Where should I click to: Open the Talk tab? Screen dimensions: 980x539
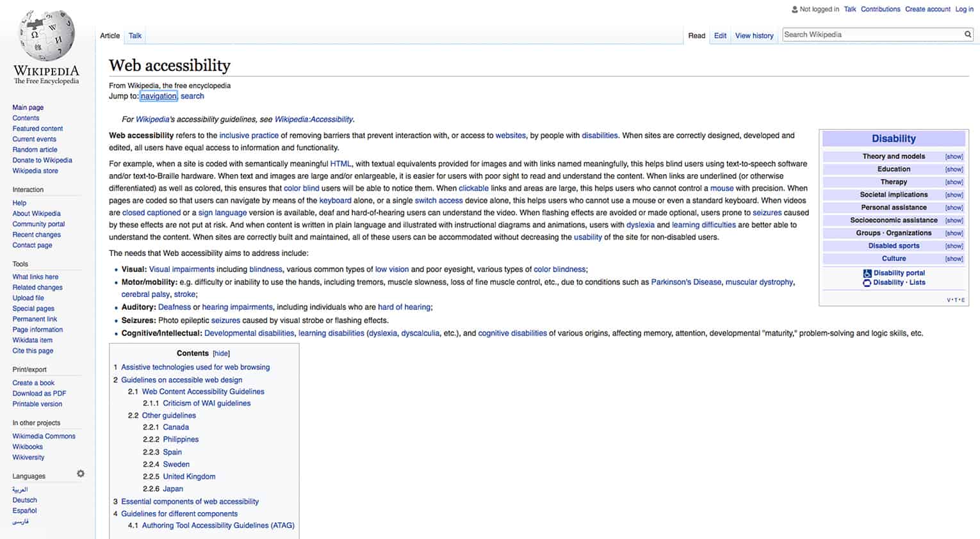(x=135, y=36)
